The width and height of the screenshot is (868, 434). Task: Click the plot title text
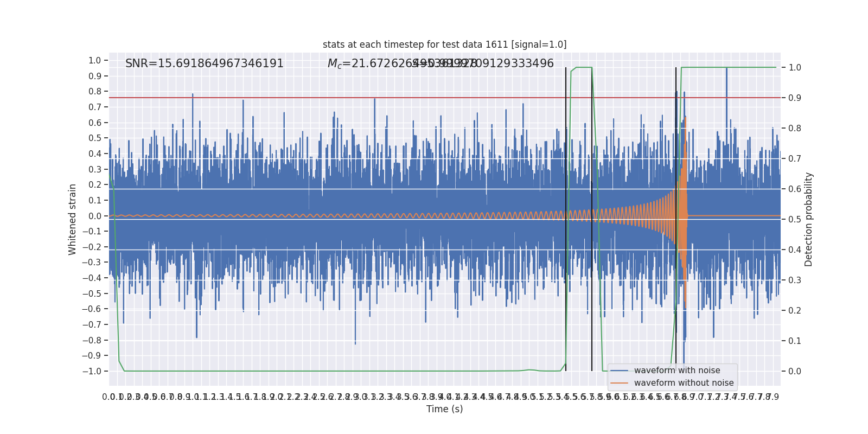click(444, 44)
